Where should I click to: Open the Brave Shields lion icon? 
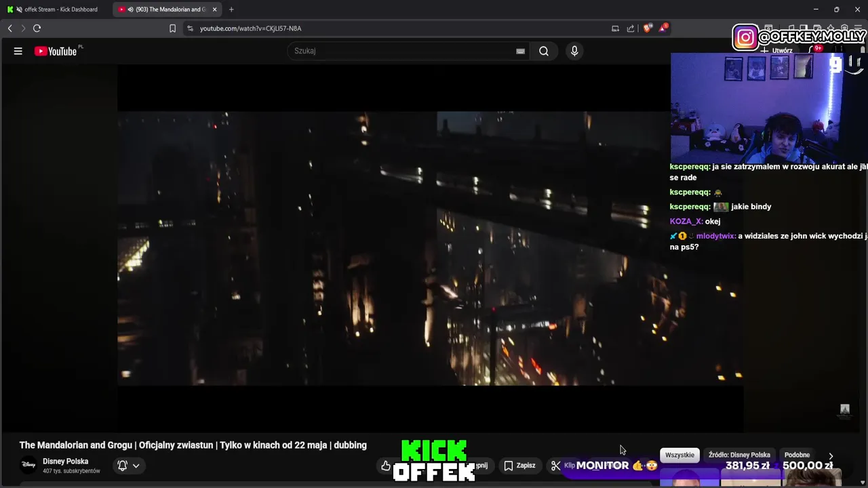tap(648, 28)
